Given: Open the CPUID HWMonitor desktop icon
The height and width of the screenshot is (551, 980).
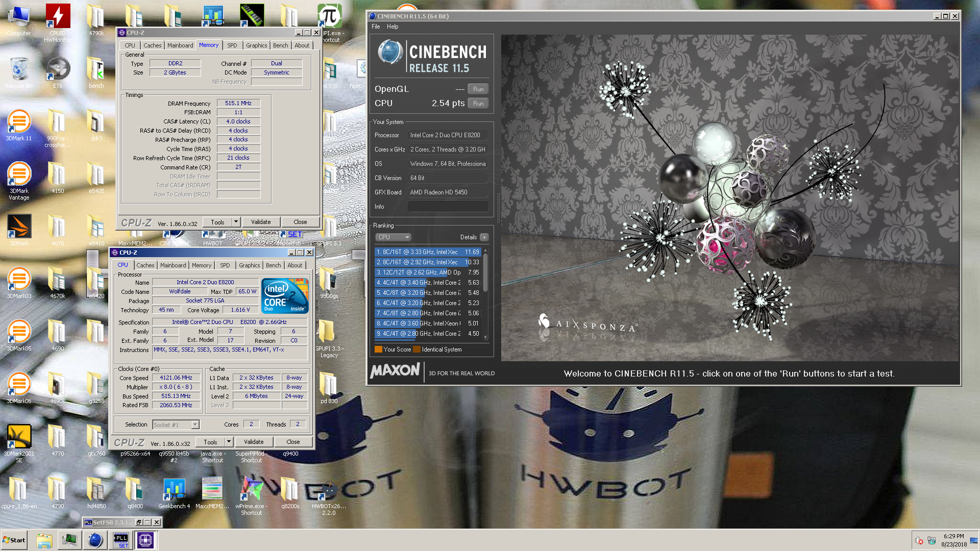Looking at the screenshot, I should pyautogui.click(x=58, y=23).
